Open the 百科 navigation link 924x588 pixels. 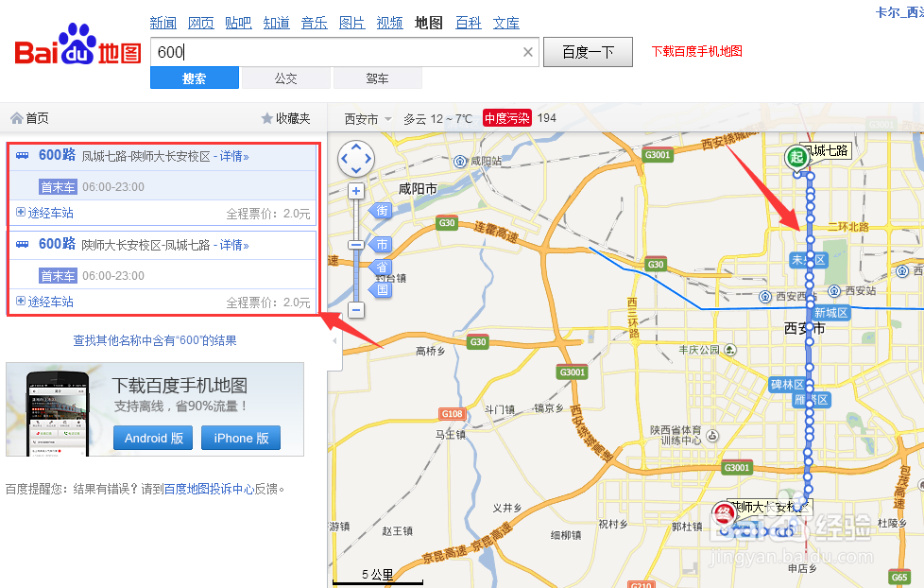(x=469, y=23)
